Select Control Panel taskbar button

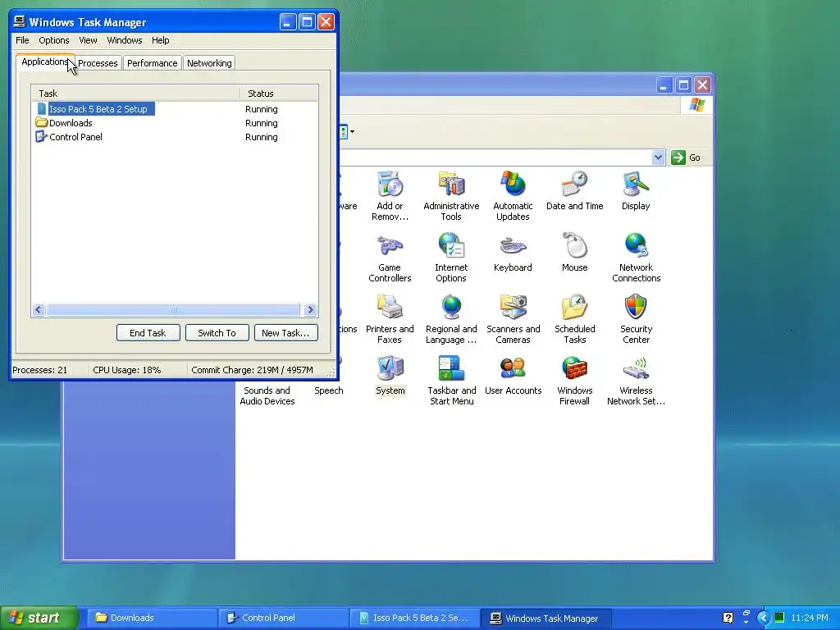[283, 618]
